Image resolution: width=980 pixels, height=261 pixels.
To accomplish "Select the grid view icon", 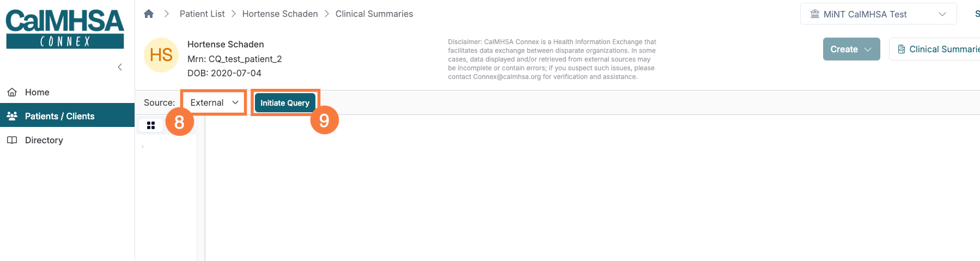I will pos(151,125).
